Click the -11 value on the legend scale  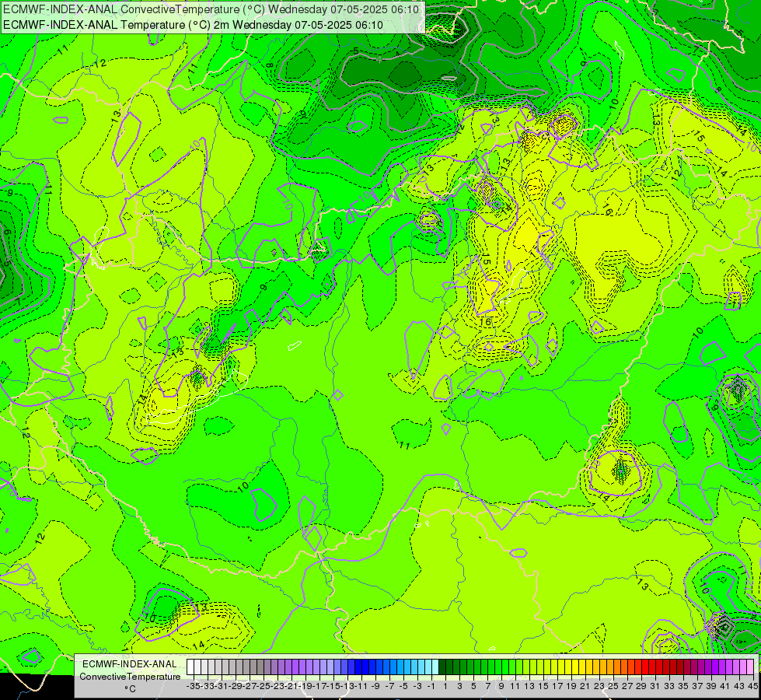[x=361, y=686]
